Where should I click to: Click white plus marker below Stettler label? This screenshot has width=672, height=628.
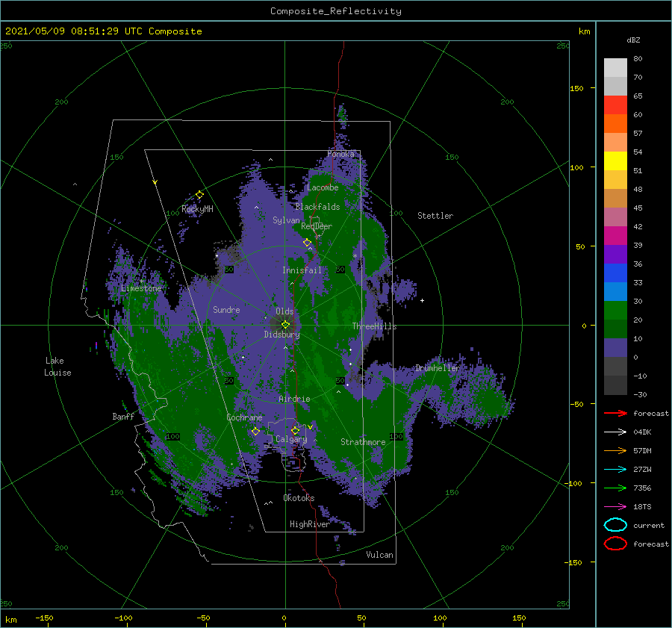pos(422,300)
